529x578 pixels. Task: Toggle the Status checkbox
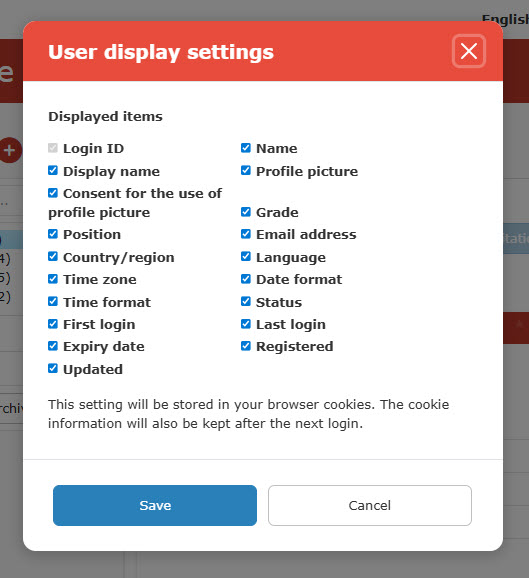pyautogui.click(x=246, y=301)
